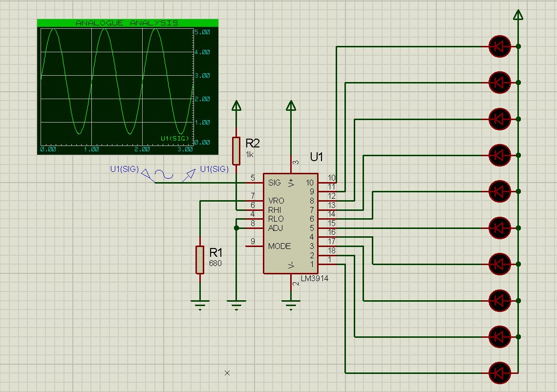Select the R1 680 resistor symbol
Screen dimensions: 557x392
click(x=200, y=260)
